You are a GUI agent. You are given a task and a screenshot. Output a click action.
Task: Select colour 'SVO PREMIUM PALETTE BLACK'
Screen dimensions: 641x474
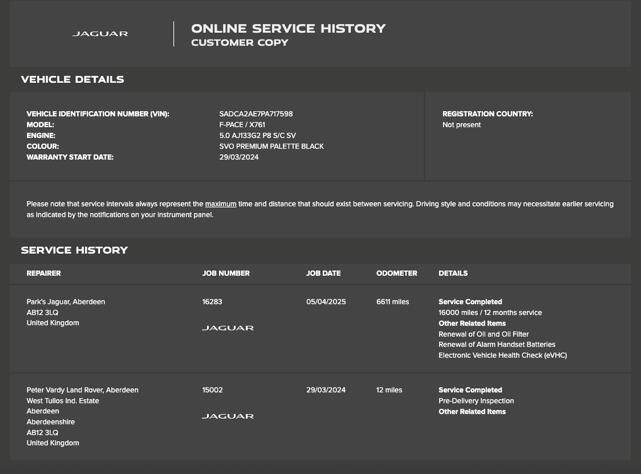[x=271, y=146]
